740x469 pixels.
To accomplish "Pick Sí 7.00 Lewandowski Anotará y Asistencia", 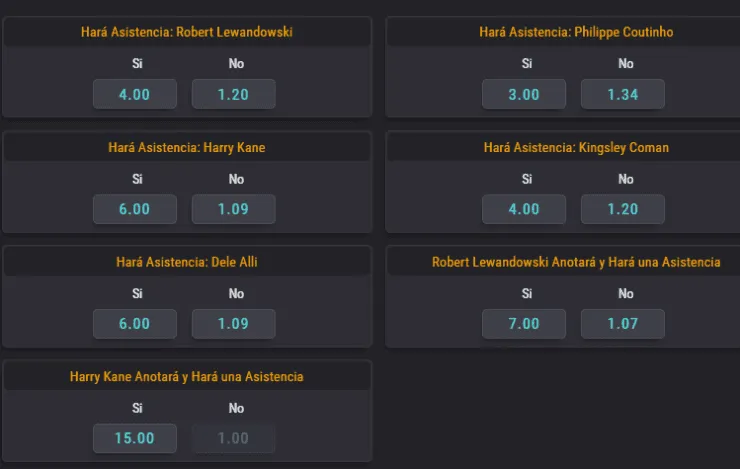I will point(523,324).
